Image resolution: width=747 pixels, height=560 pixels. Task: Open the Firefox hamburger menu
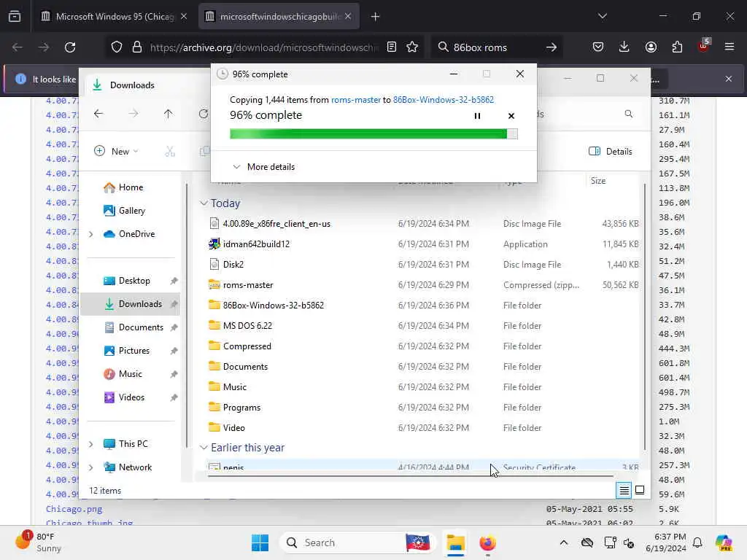tap(729, 47)
